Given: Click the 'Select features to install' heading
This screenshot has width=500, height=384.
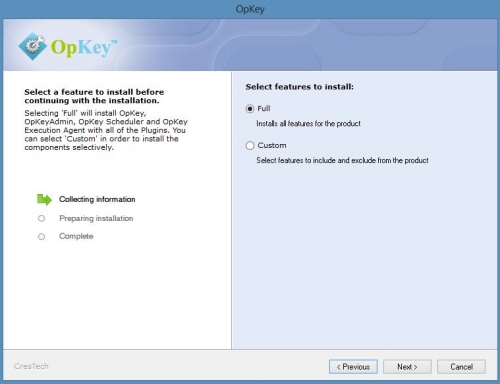Looking at the screenshot, I should point(299,87).
